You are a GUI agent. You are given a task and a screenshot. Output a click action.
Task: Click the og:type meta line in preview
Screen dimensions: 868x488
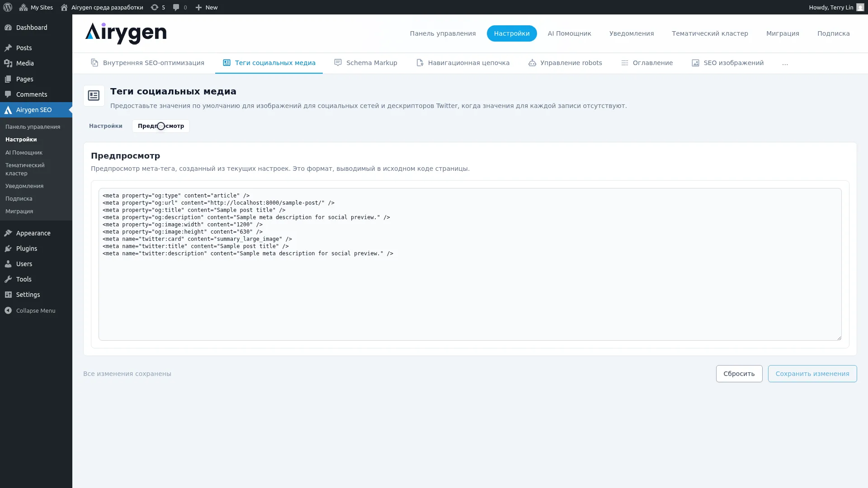pos(176,196)
